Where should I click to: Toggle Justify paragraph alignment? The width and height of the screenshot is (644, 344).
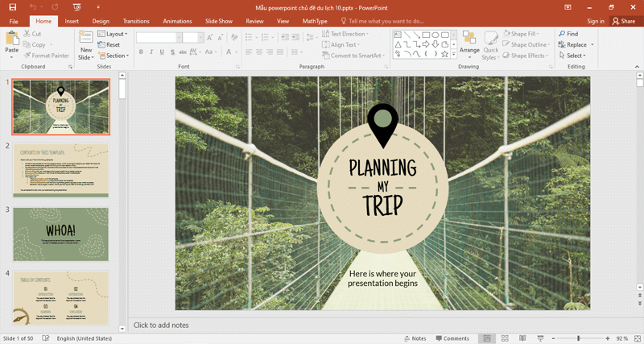[x=279, y=52]
